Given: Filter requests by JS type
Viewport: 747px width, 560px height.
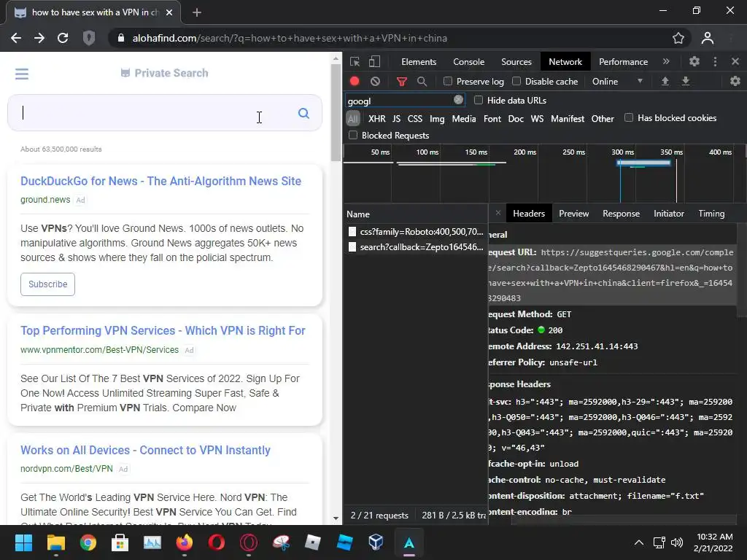Looking at the screenshot, I should (396, 119).
